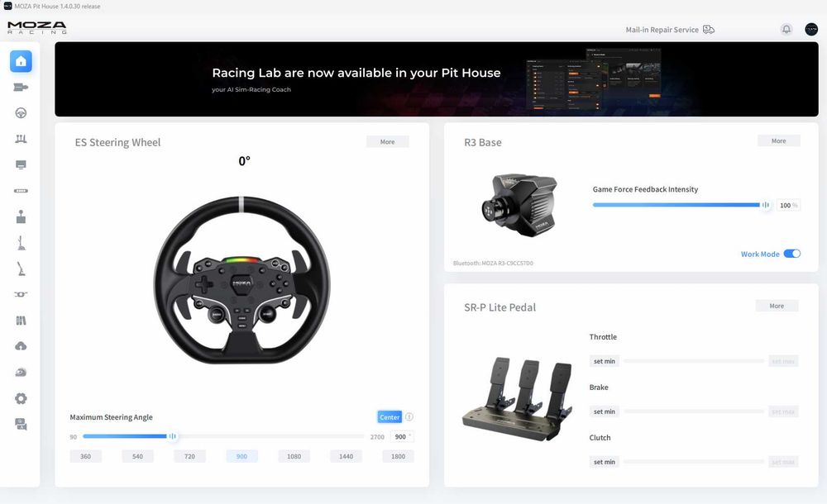Open the feedback chat icon in sidebar
Screen dimensions: 827x504
coord(22,425)
